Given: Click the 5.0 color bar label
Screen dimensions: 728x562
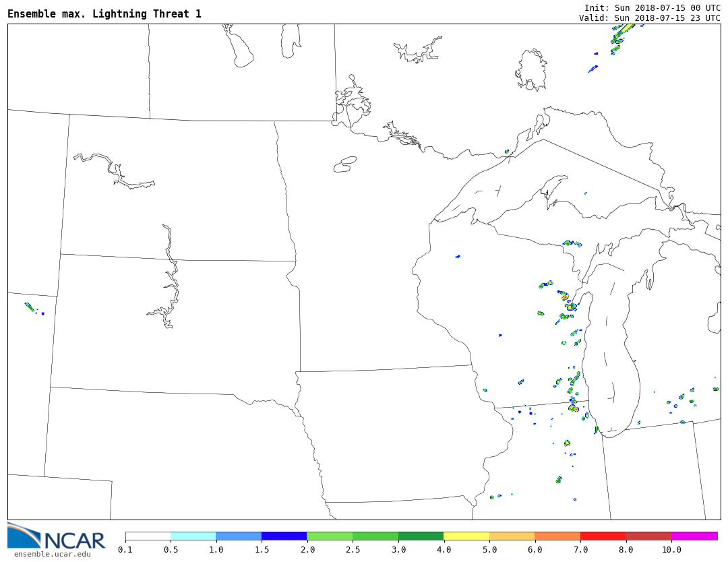Looking at the screenshot, I should [x=489, y=550].
